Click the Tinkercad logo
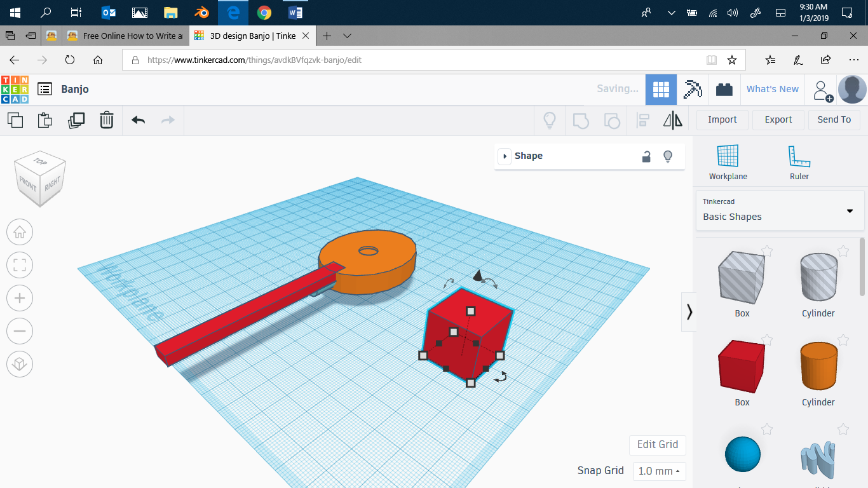 pos(15,89)
